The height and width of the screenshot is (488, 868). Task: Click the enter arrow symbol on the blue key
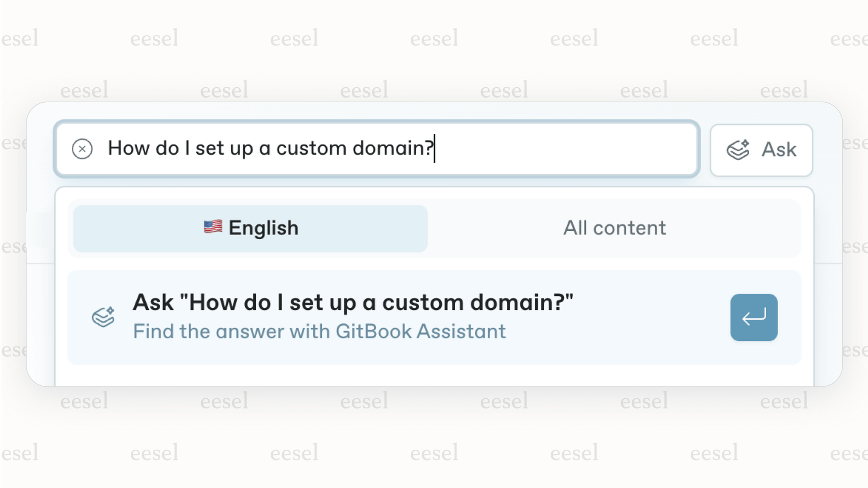coord(753,317)
